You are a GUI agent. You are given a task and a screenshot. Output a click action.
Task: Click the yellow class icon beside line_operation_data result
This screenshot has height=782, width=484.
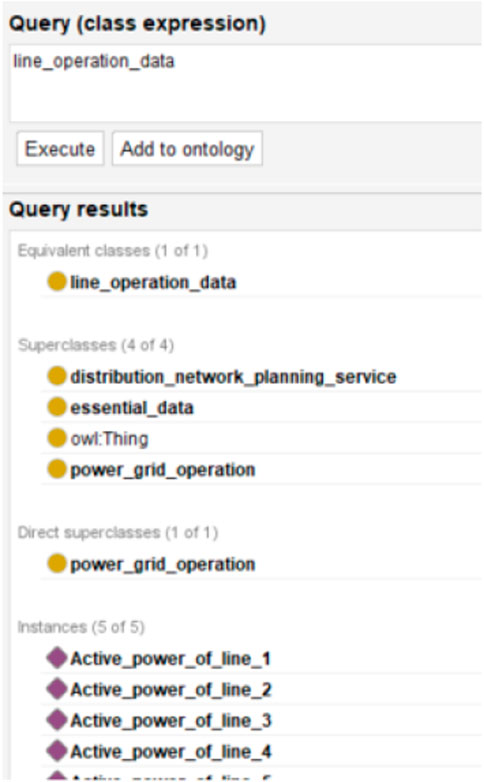click(x=57, y=281)
